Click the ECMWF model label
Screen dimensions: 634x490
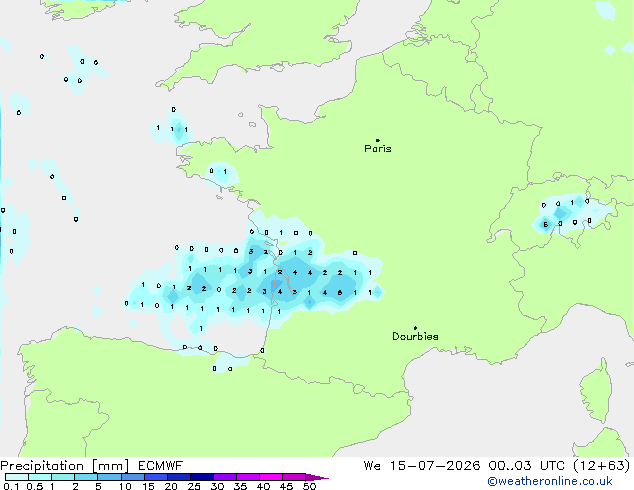(x=161, y=466)
